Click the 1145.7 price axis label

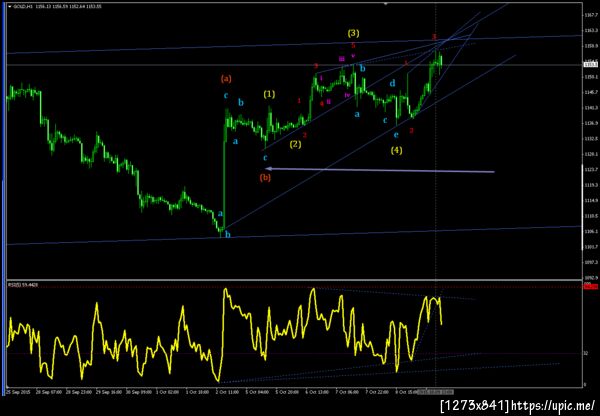click(x=590, y=92)
